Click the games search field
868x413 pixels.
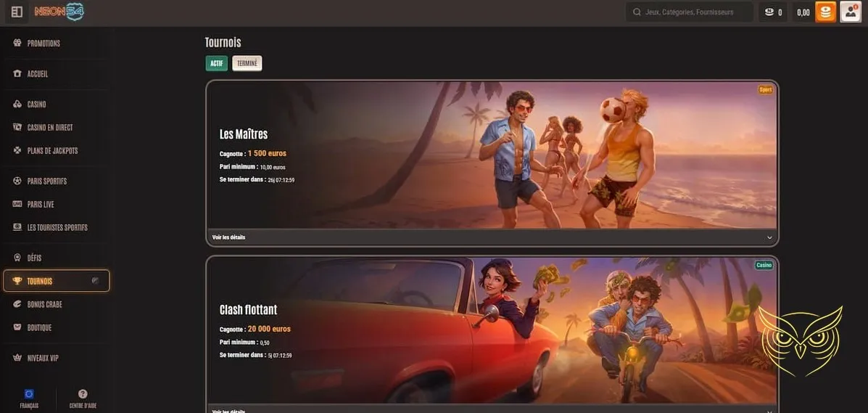[x=689, y=12]
